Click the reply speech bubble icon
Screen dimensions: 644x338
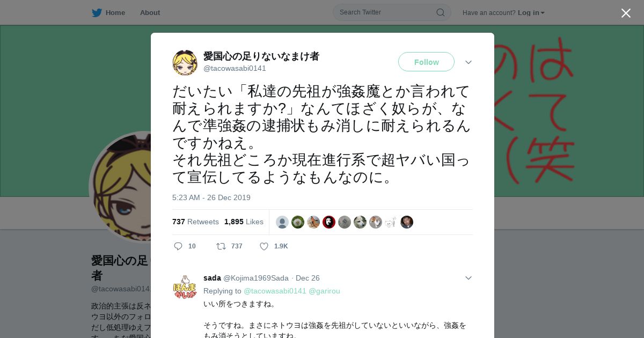pos(178,246)
